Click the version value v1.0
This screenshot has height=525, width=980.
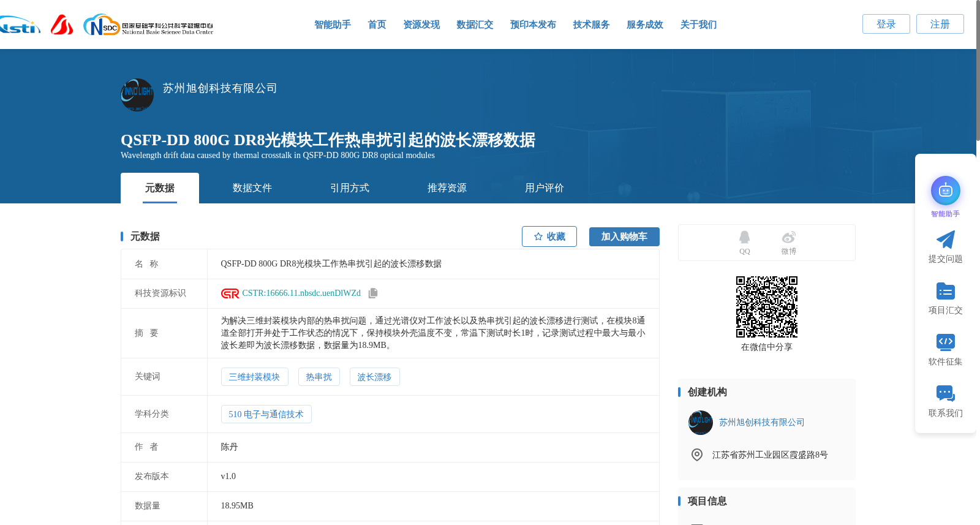pos(228,477)
